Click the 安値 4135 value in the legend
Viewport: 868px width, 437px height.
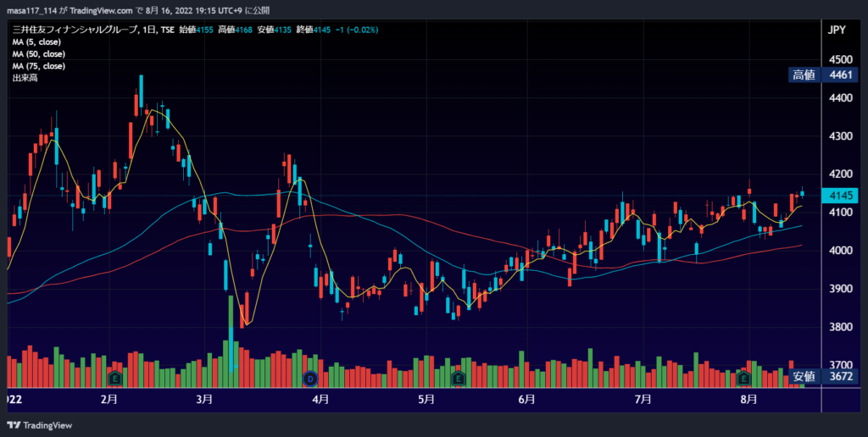click(x=275, y=30)
